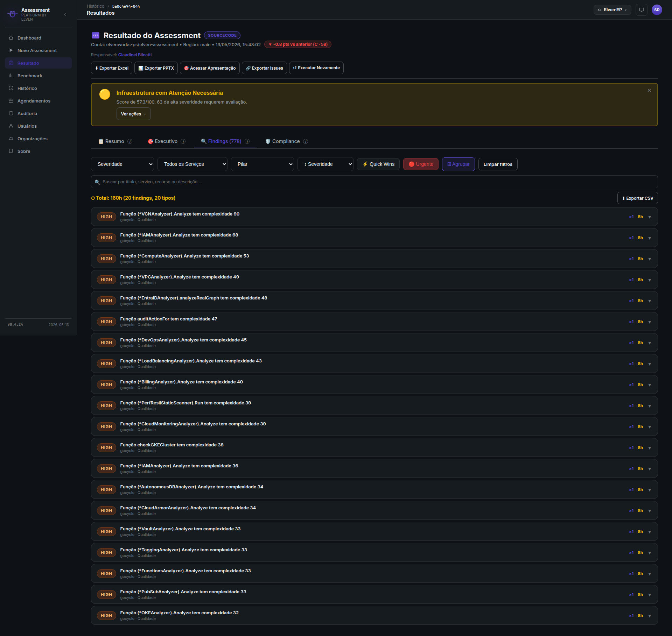Viewport: 672px width, 636px height.
Task: Open the Pilar filter dropdown
Action: pyautogui.click(x=262, y=164)
